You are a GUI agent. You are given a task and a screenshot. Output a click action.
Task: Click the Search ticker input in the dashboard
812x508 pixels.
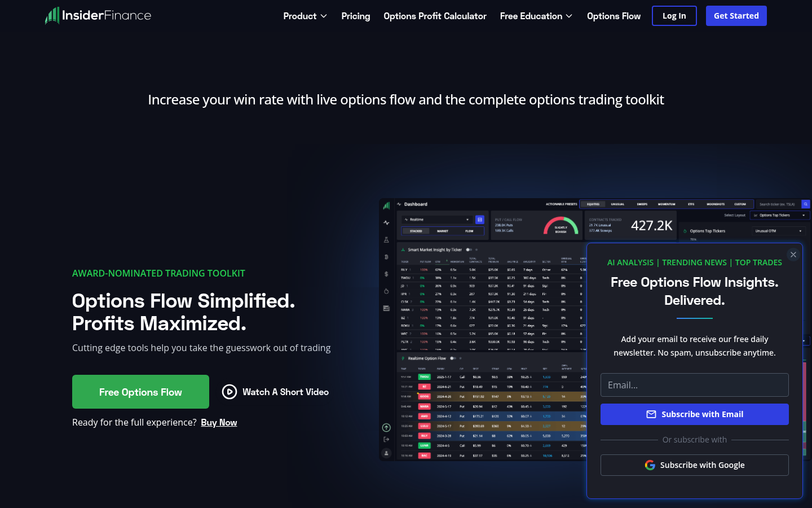pos(779,204)
